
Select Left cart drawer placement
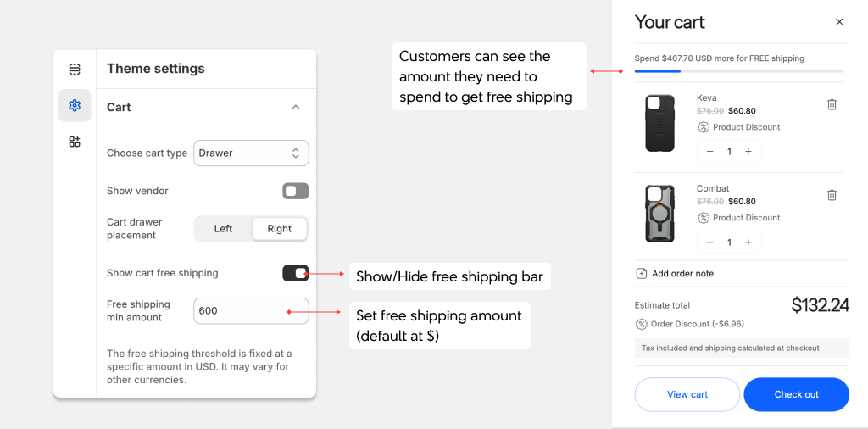pos(223,229)
